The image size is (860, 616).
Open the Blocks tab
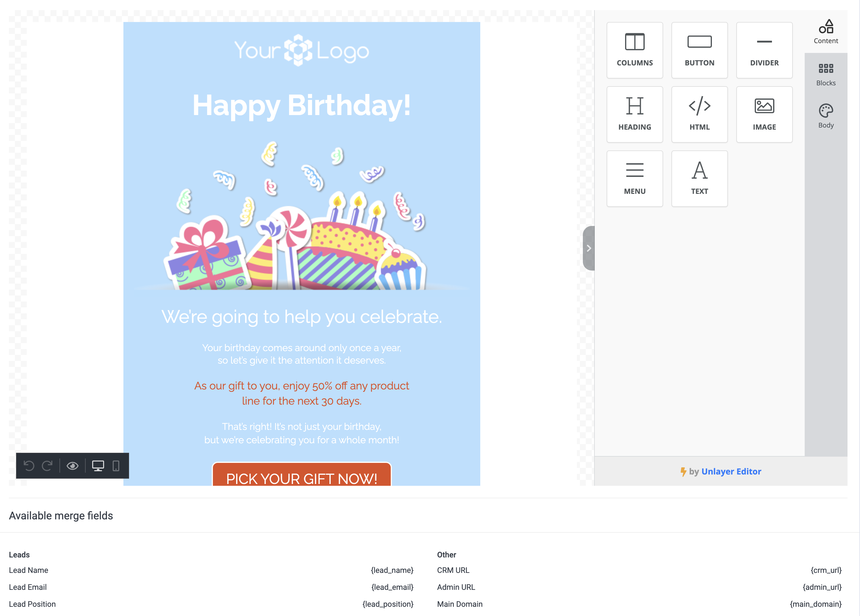point(826,75)
